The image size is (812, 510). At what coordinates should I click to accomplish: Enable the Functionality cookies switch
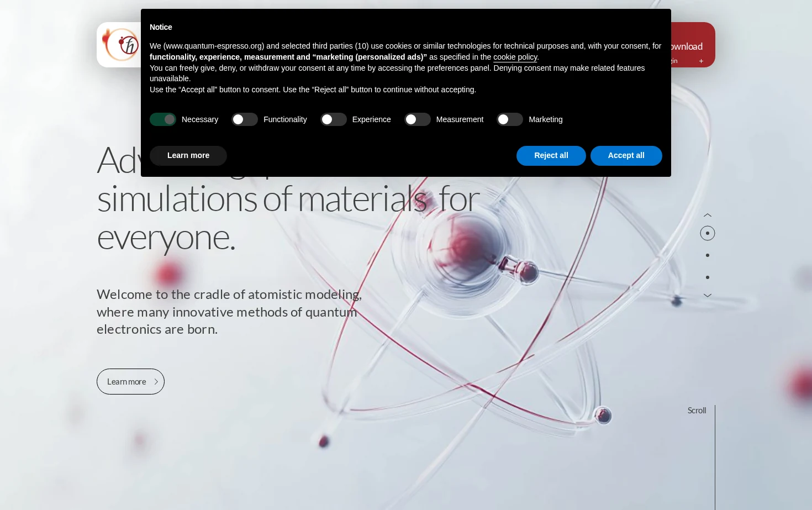pyautogui.click(x=245, y=119)
